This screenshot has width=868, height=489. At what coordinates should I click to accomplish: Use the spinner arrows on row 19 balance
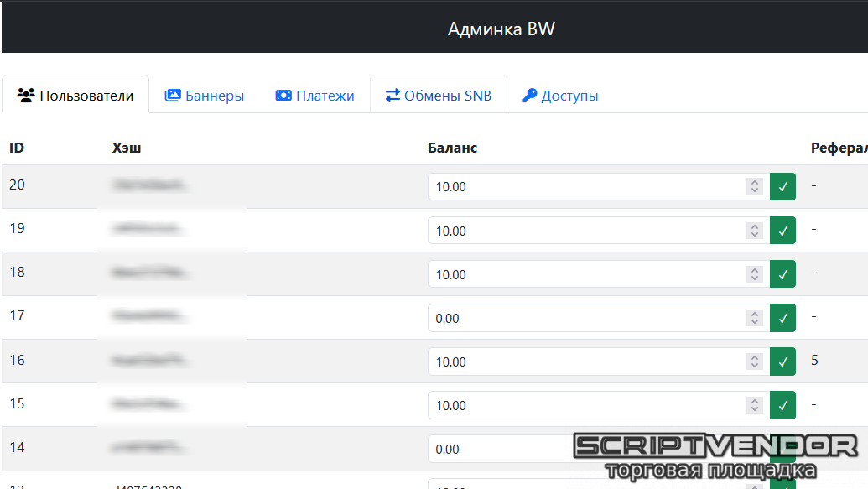[x=755, y=231]
